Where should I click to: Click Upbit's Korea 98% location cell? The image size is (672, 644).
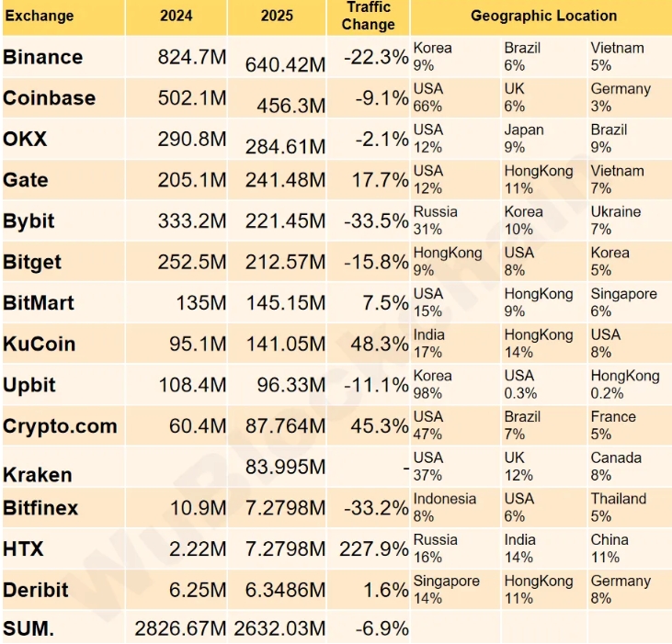click(x=433, y=384)
